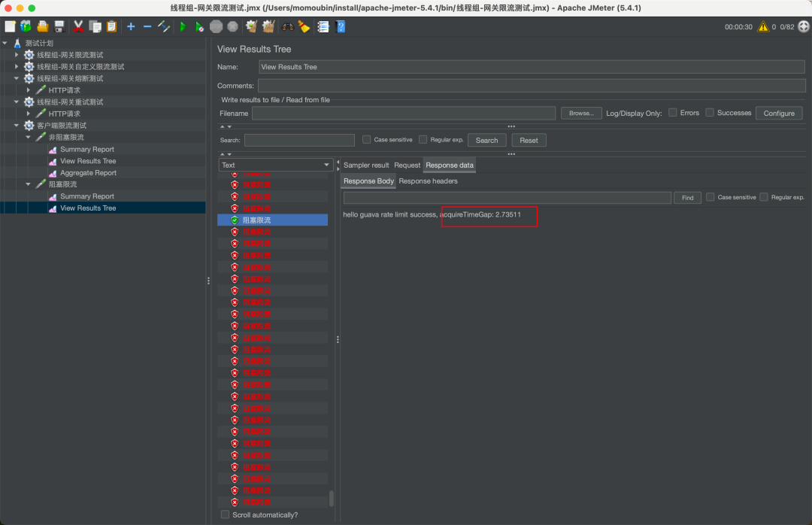Click the Find text input field
Screen dimensions: 812x525
click(x=507, y=198)
